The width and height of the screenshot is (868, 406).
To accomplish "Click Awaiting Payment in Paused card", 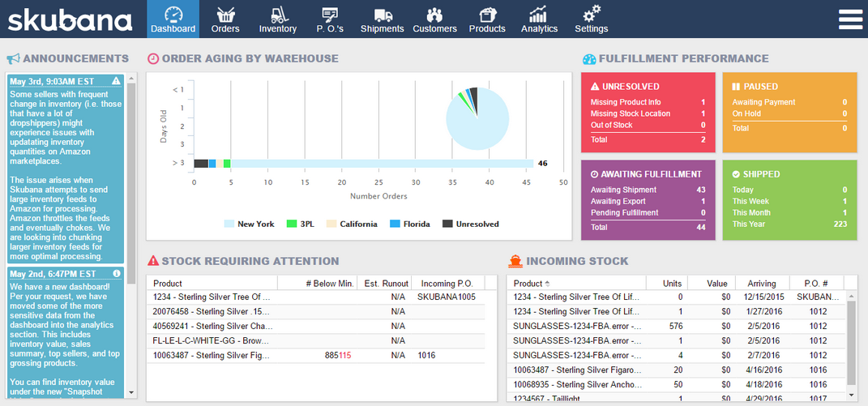I will tap(789, 102).
